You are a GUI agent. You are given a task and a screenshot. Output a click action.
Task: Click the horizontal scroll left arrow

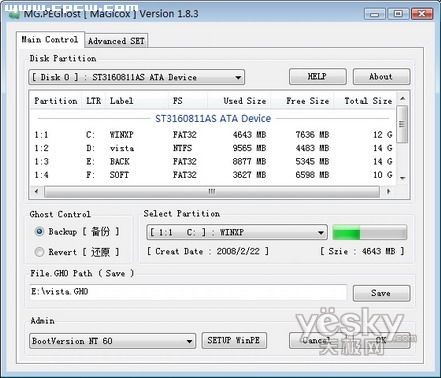point(36,191)
